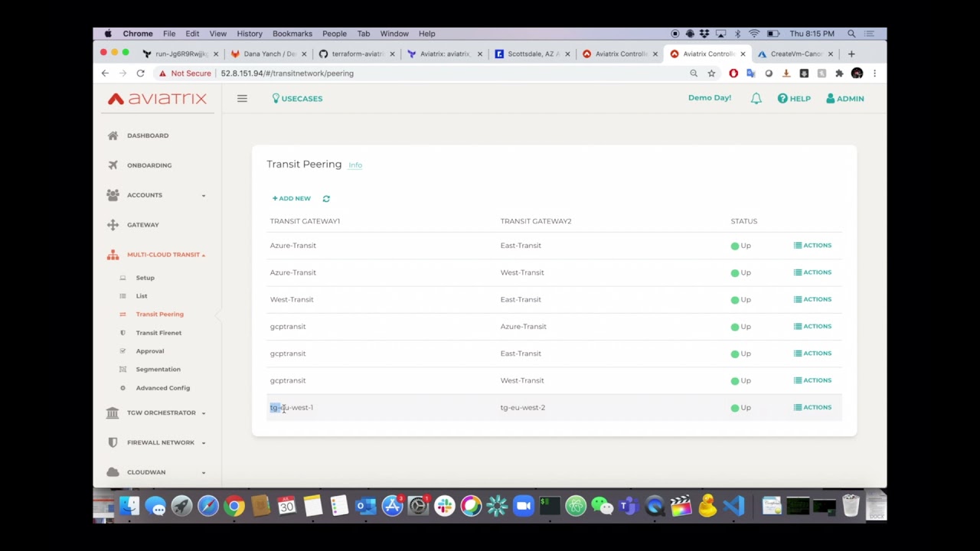Click the Gateway sidebar icon
The width and height of the screenshot is (980, 551).
pos(113,225)
